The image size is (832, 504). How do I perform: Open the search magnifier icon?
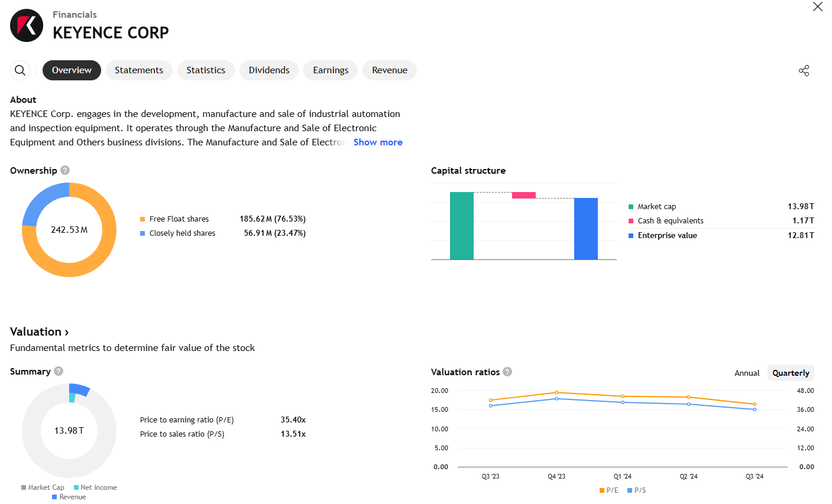tap(20, 70)
